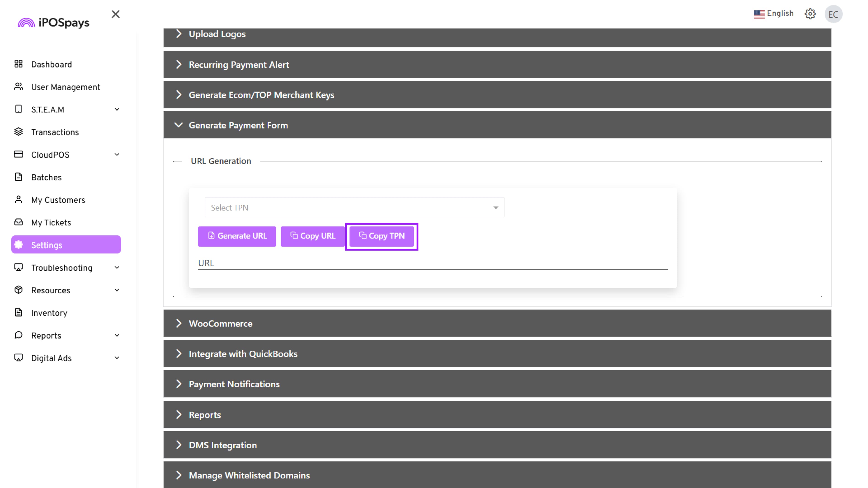Click the Inventory document icon

(19, 312)
